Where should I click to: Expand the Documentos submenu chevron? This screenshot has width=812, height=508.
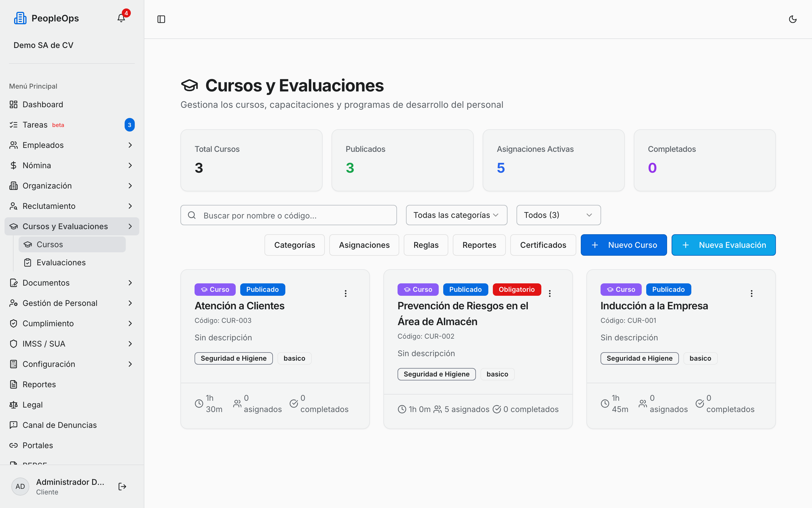tap(130, 283)
